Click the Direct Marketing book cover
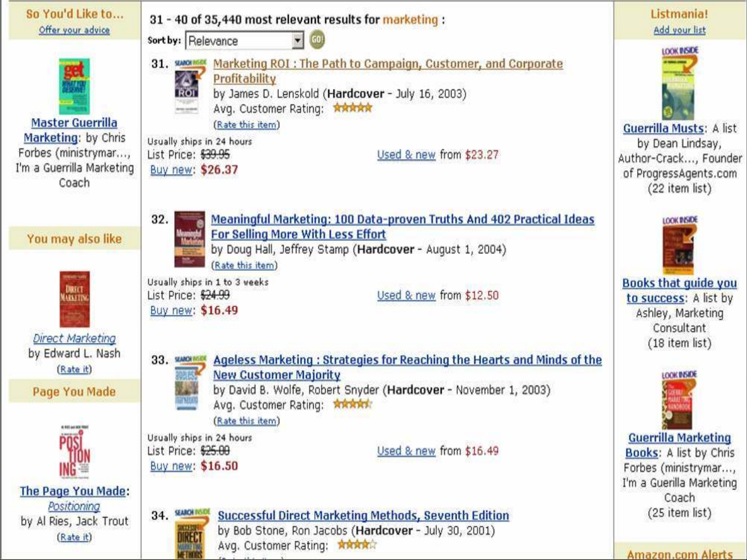Image resolution: width=747 pixels, height=560 pixels. pos(75,299)
